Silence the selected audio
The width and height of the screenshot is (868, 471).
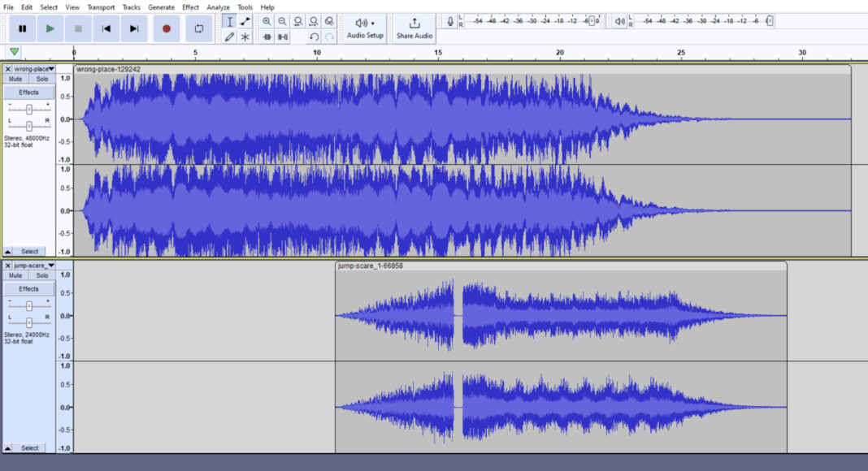282,37
